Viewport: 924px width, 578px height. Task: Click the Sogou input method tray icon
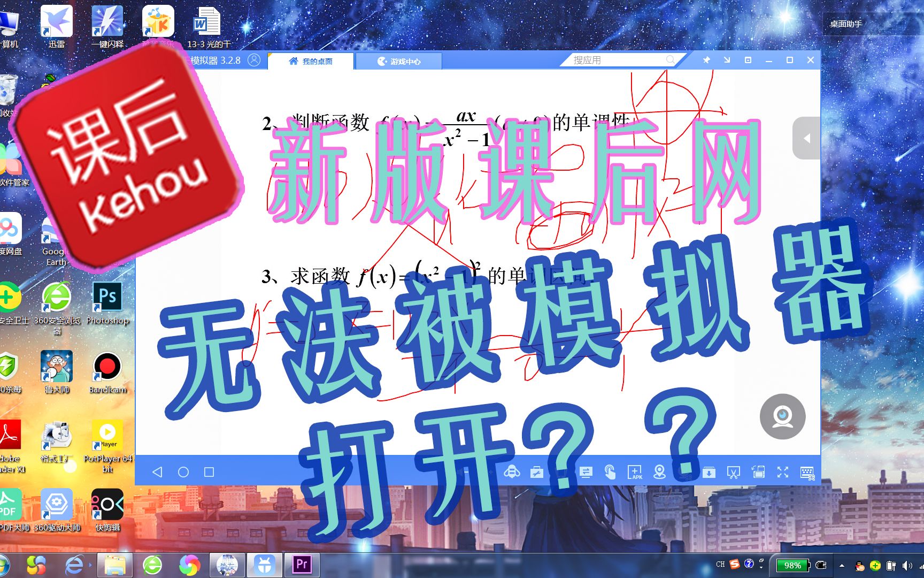[x=735, y=564]
